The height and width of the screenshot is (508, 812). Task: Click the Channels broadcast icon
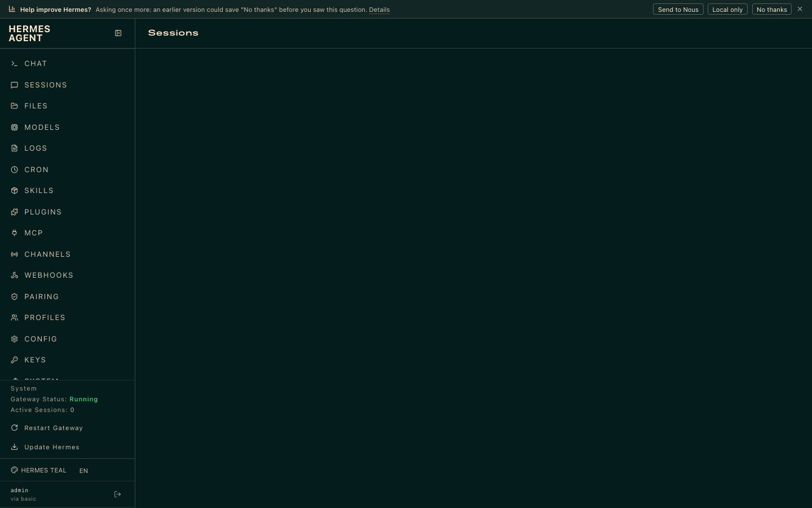[x=14, y=255]
